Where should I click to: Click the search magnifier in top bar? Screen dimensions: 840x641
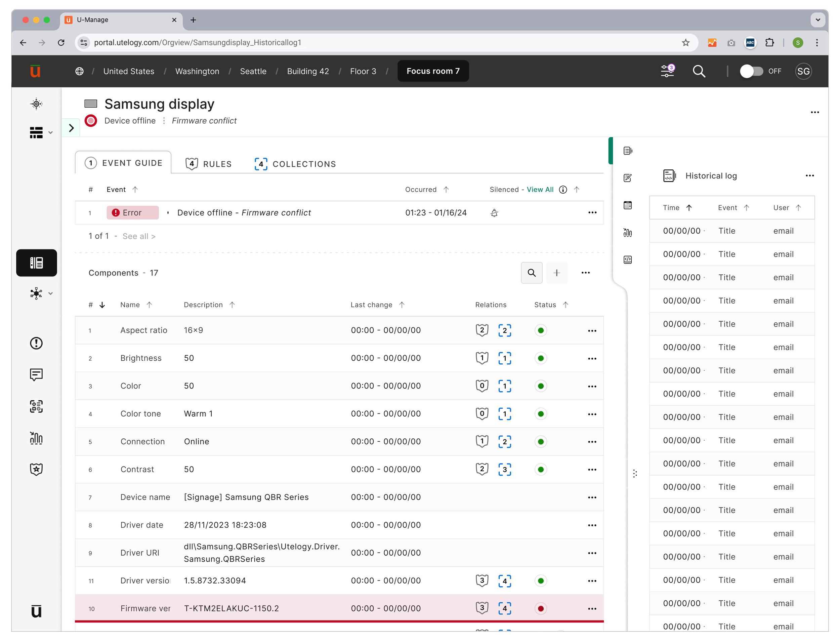699,71
